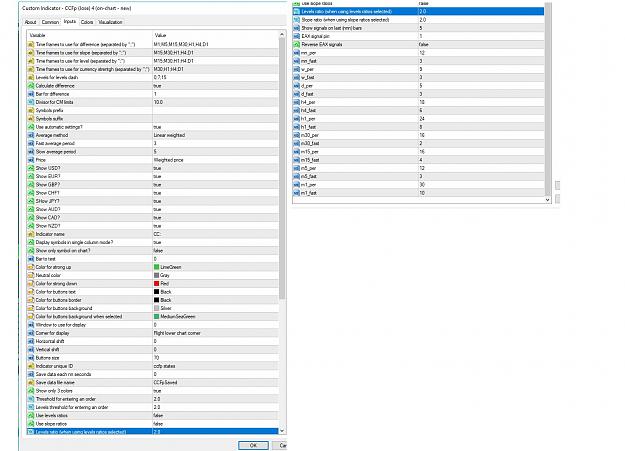Open the 'Show CAD?' value dropdown
The width and height of the screenshot is (625, 451).
pyautogui.click(x=215, y=217)
